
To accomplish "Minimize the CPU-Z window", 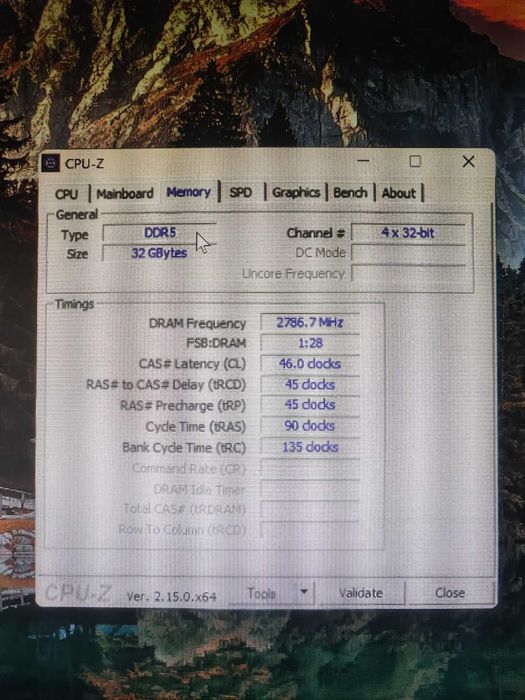I will point(363,161).
